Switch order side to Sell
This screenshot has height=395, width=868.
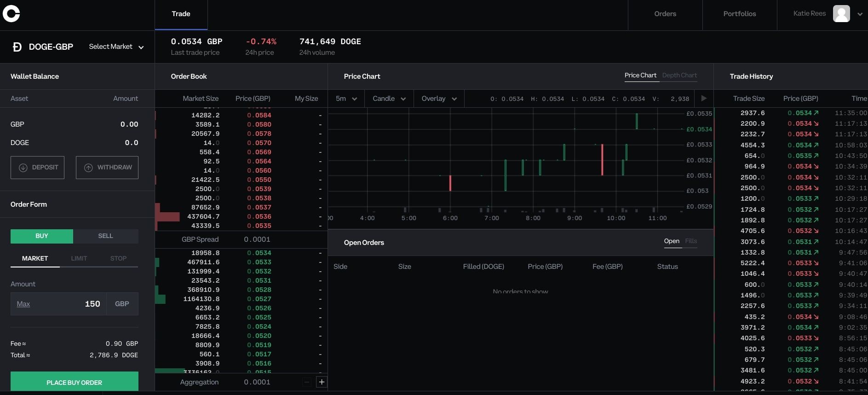point(105,236)
